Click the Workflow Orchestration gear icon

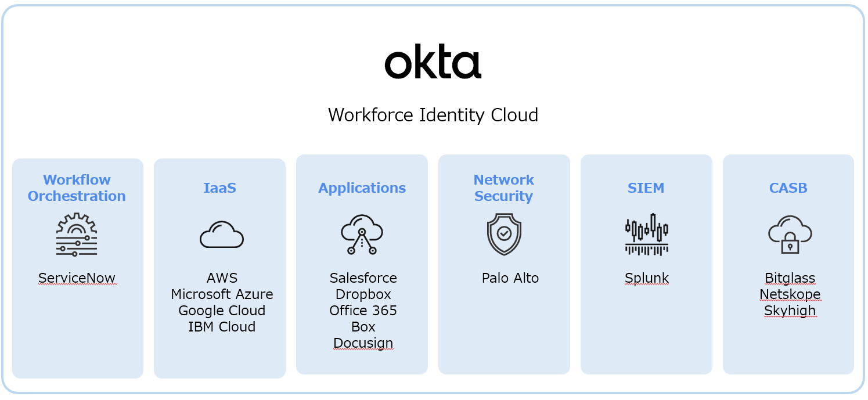77,235
